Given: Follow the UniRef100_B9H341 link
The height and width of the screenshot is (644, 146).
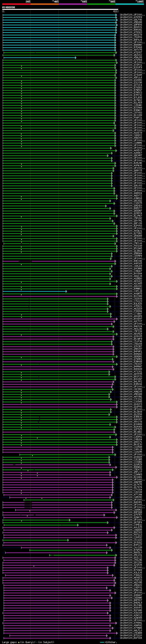Looking at the screenshot, I should click(x=131, y=30).
